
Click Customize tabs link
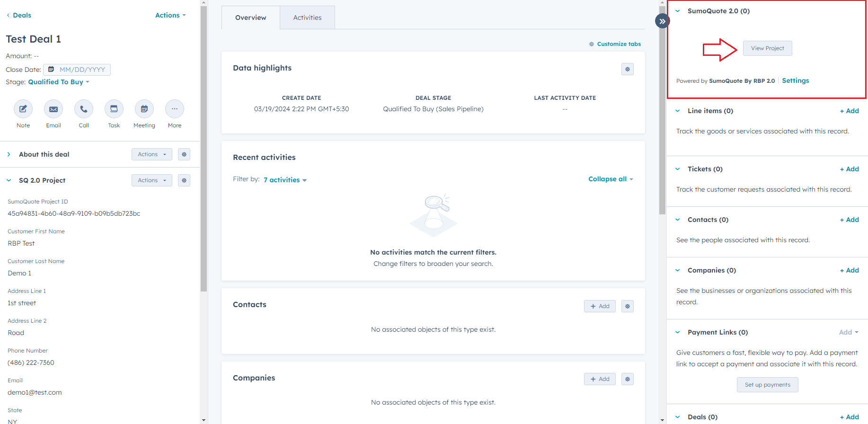(x=615, y=44)
